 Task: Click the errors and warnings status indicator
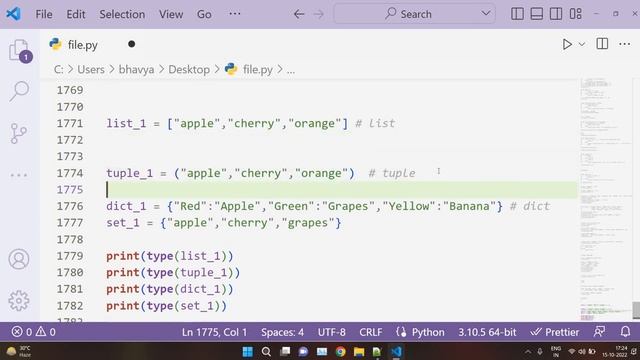(x=33, y=332)
